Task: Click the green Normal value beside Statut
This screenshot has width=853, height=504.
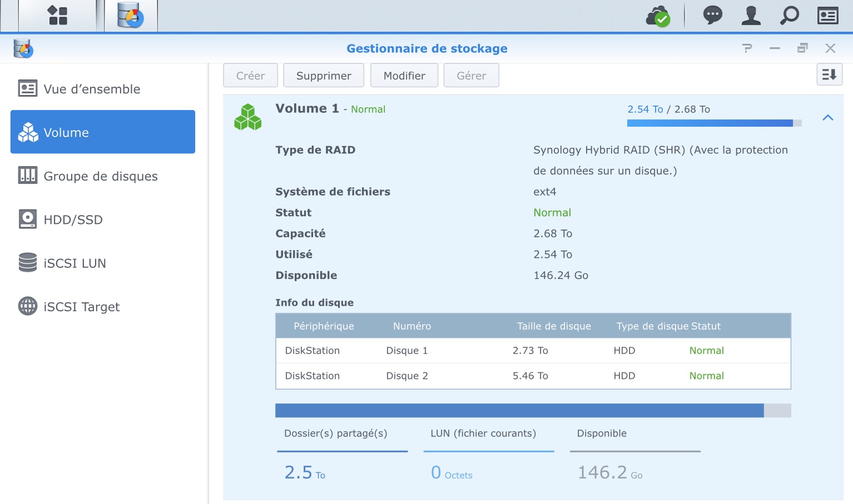Action: pos(552,212)
